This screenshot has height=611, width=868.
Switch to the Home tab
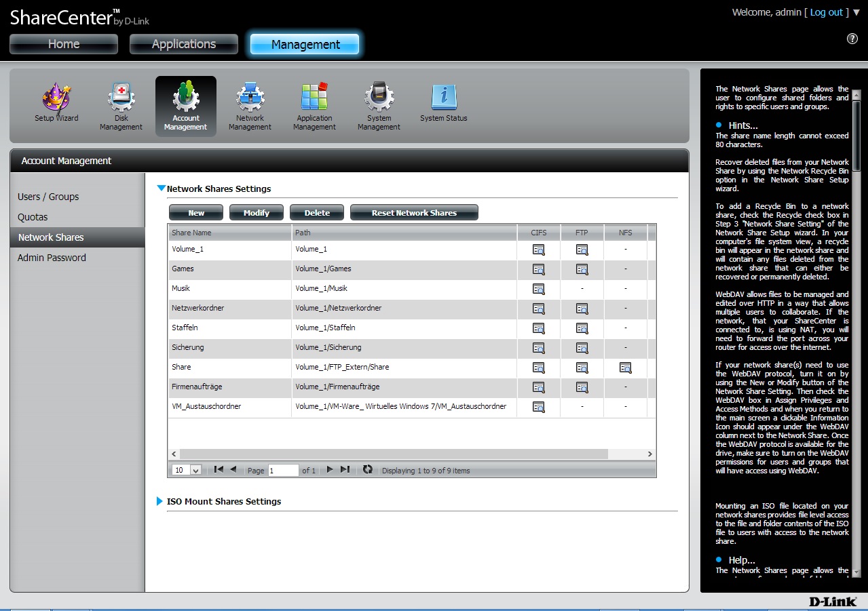(x=64, y=44)
